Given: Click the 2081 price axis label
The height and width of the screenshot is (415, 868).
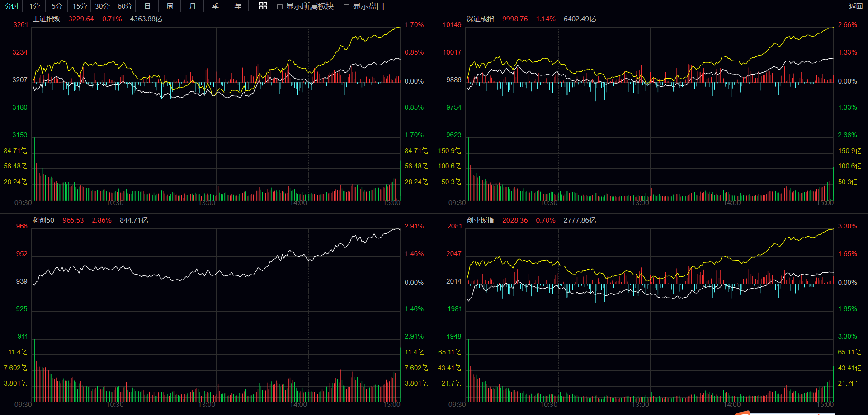Looking at the screenshot, I should (454, 226).
